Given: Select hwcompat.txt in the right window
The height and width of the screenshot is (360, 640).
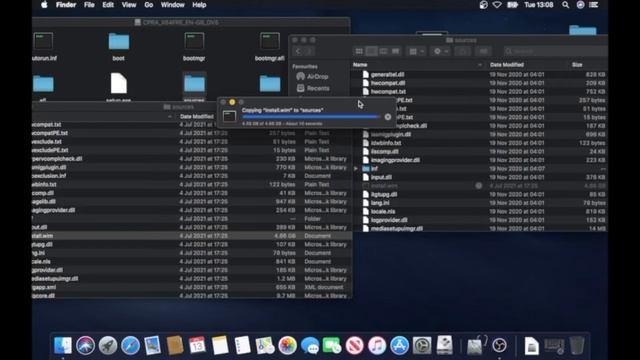Looking at the screenshot, I should coord(388,91).
